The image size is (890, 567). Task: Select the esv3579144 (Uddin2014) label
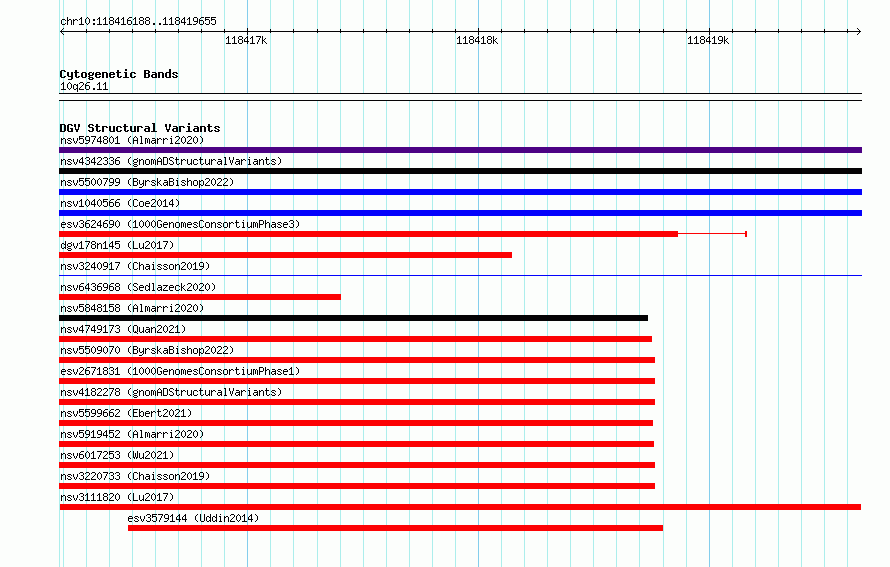click(x=193, y=518)
